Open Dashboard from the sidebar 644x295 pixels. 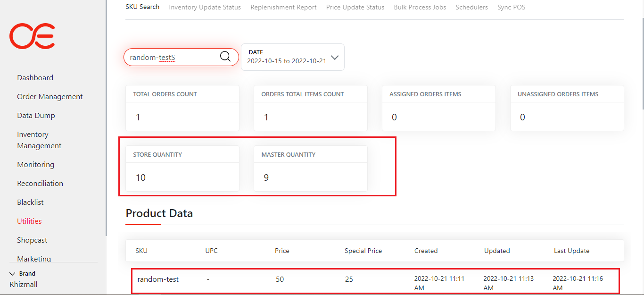[x=35, y=78]
